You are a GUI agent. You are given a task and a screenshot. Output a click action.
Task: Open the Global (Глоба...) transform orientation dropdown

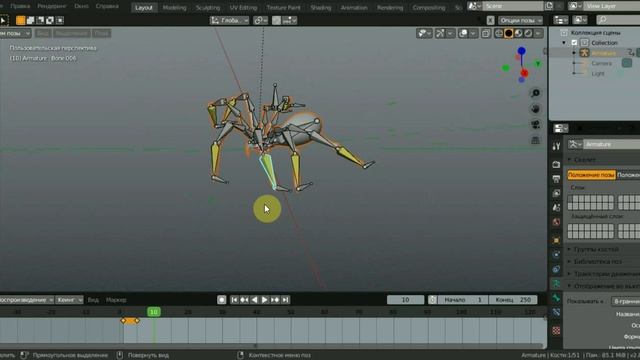point(229,20)
